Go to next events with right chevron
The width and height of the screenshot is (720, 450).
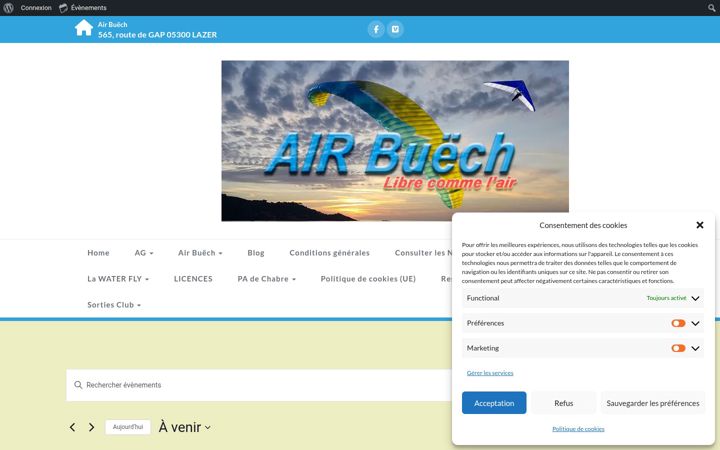point(91,428)
